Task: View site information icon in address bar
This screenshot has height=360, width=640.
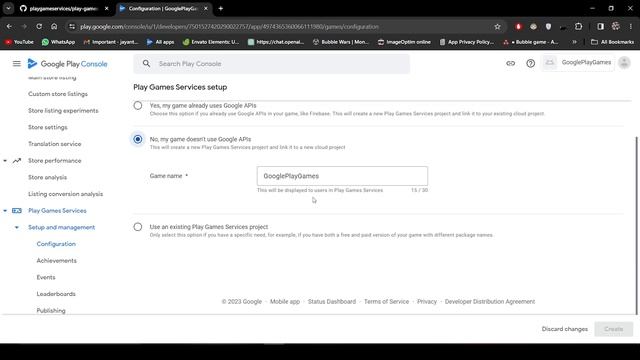Action: click(x=72, y=27)
